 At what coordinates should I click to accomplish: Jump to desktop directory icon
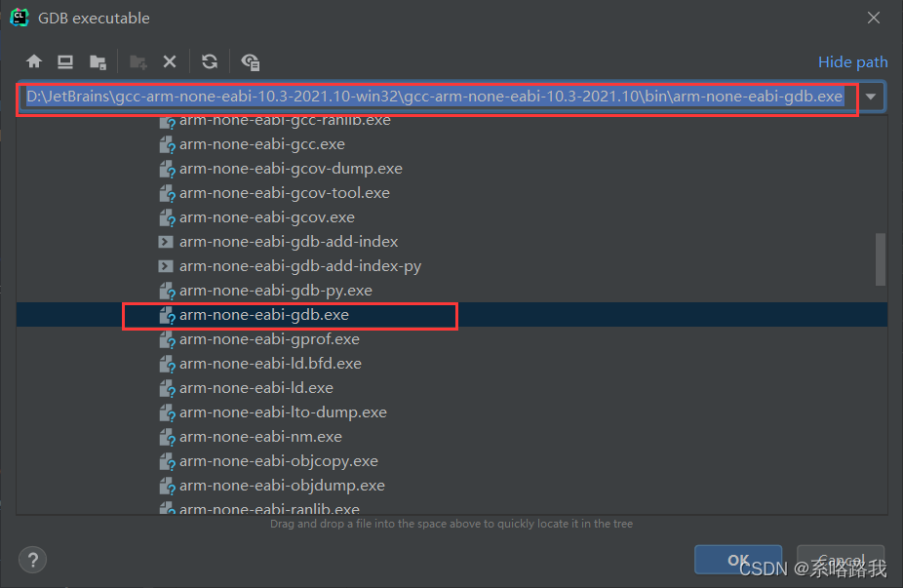click(65, 61)
